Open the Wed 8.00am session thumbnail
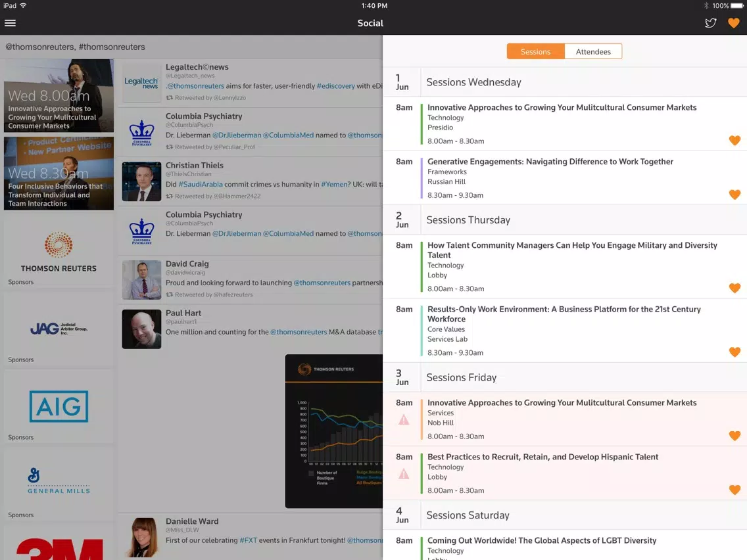 (59, 96)
